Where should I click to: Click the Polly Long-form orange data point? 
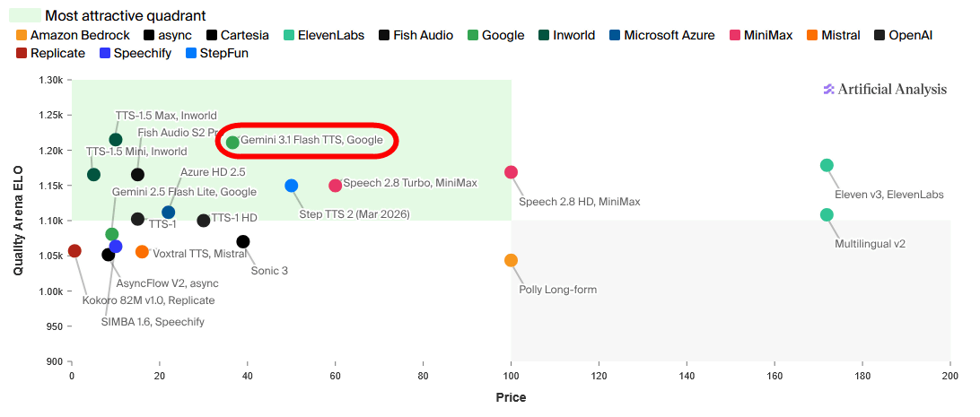coord(511,260)
